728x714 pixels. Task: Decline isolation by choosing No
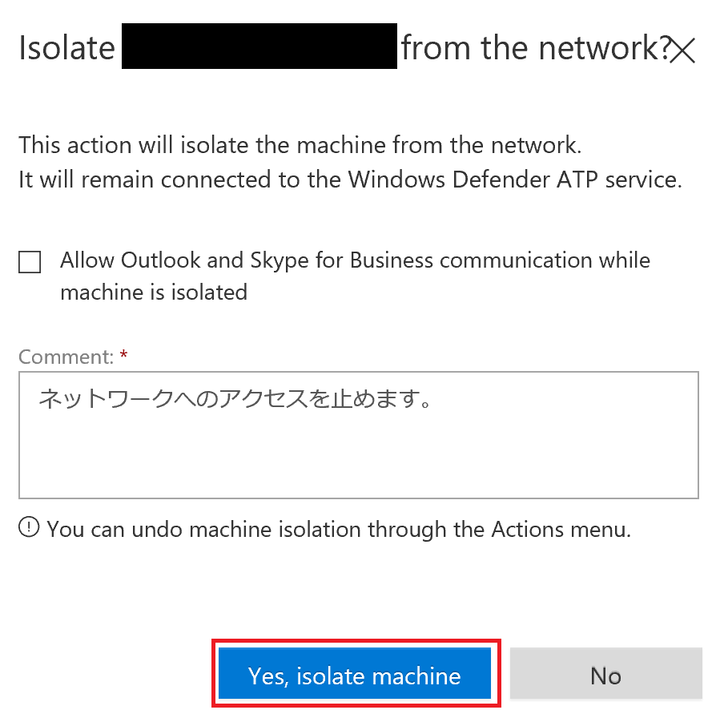point(606,673)
